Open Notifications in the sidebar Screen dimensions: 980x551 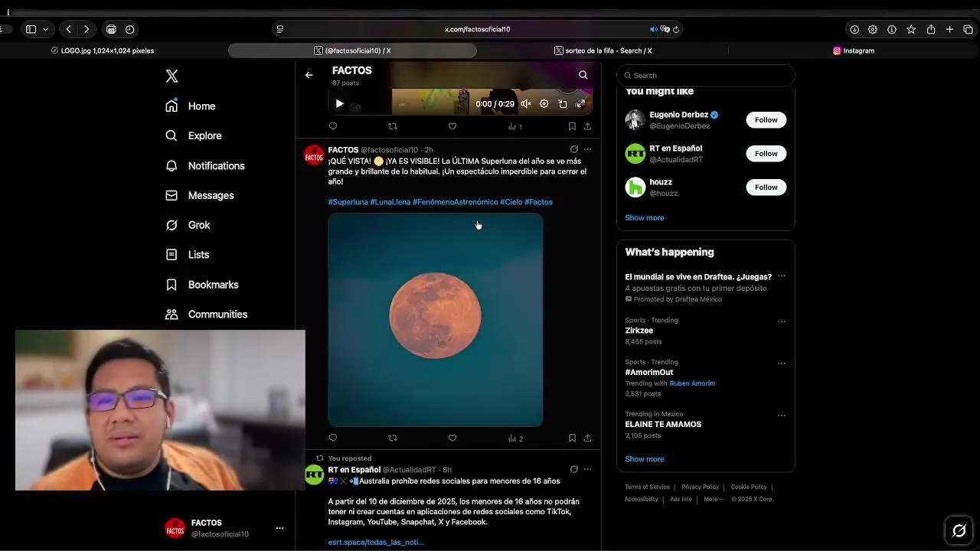tap(205, 165)
